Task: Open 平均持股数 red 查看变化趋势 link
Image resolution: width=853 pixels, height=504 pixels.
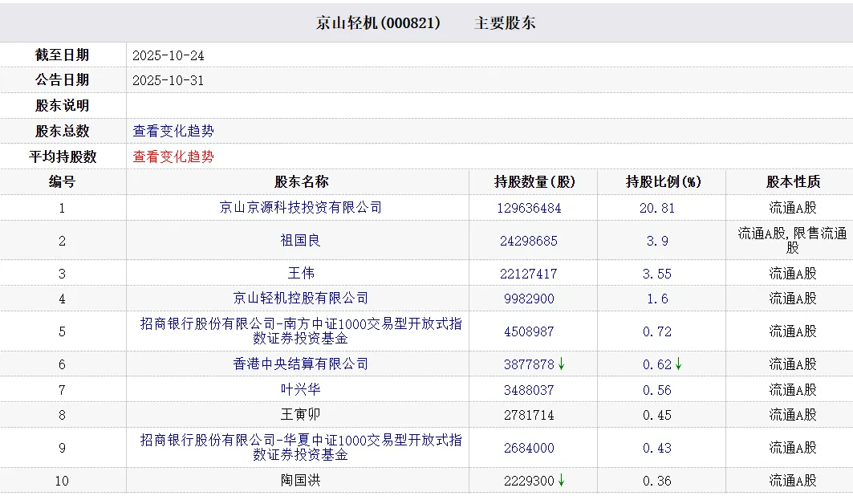Action: pos(173,156)
